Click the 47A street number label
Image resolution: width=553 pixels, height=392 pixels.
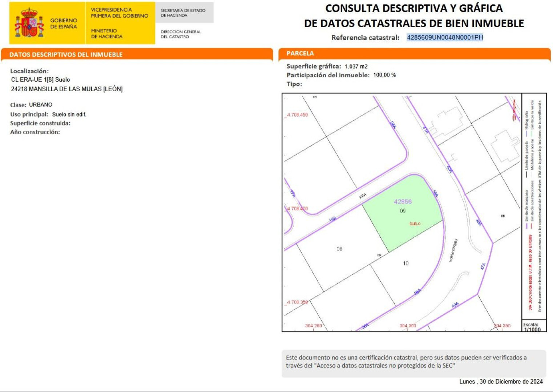pos(483,266)
